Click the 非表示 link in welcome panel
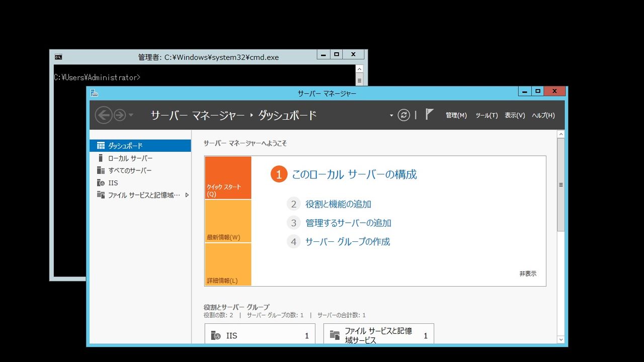This screenshot has width=644, height=362. (528, 274)
